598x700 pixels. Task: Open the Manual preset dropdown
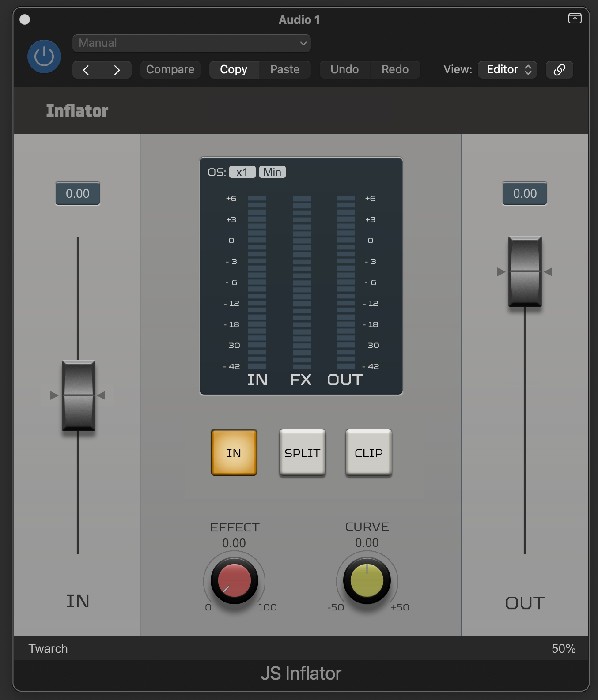click(x=191, y=43)
